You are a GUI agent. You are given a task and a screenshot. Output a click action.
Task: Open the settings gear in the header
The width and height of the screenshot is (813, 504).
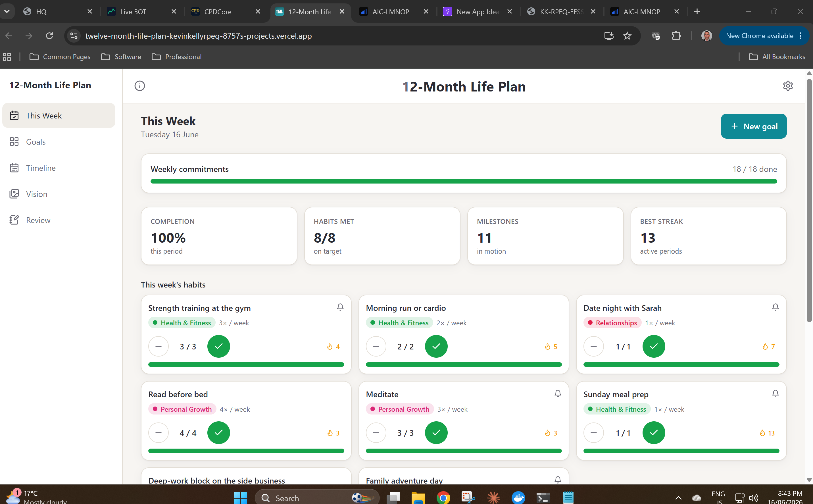[x=788, y=86]
